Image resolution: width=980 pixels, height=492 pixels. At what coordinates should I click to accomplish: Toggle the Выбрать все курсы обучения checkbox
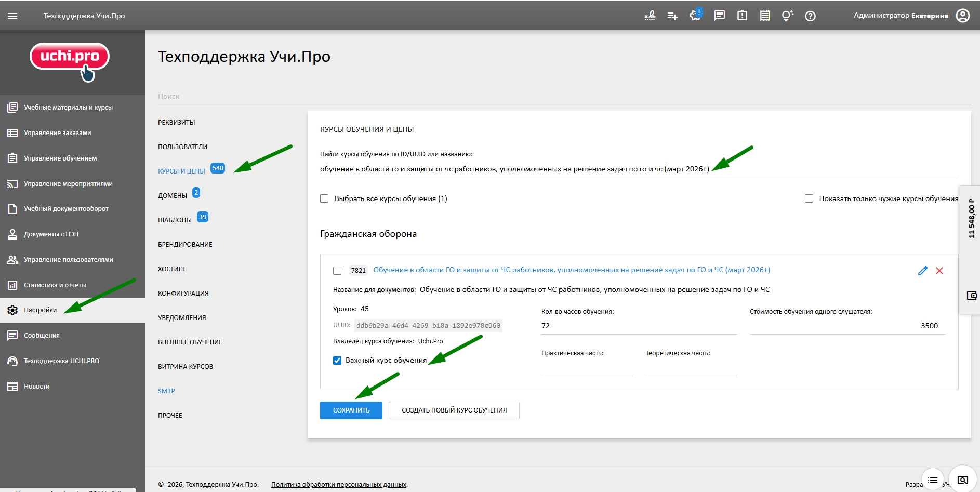324,198
